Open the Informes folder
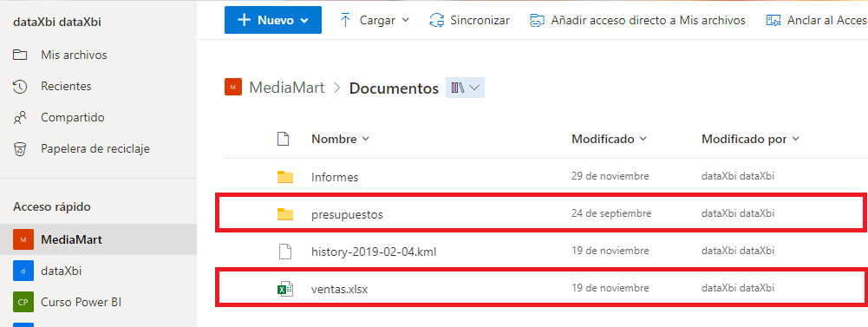This screenshot has height=327, width=868. point(335,178)
